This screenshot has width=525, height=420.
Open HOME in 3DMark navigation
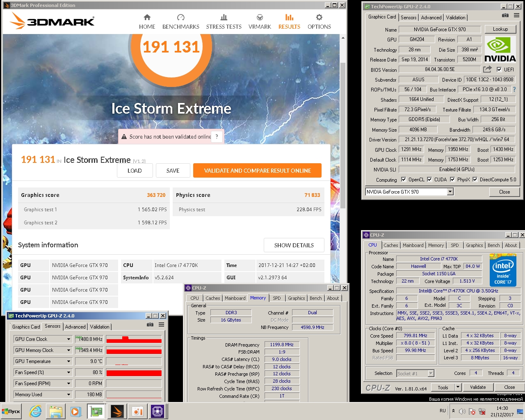pos(147,22)
